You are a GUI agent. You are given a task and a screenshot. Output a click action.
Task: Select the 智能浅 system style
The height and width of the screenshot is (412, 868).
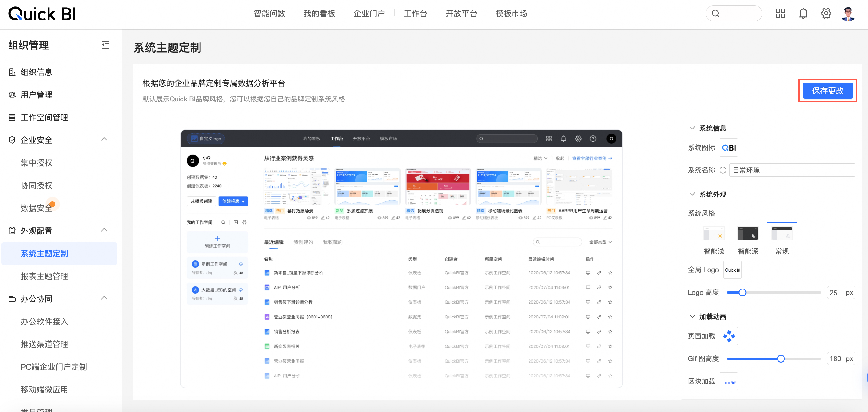click(x=714, y=233)
